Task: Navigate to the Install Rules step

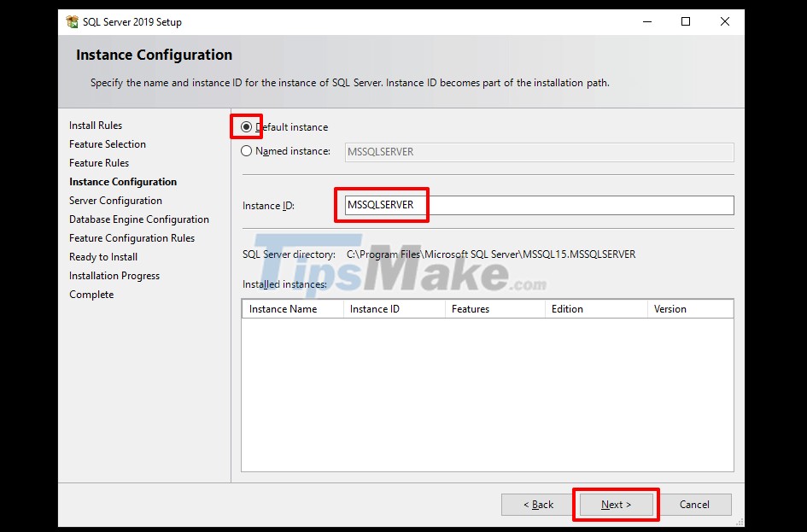Action: click(95, 125)
